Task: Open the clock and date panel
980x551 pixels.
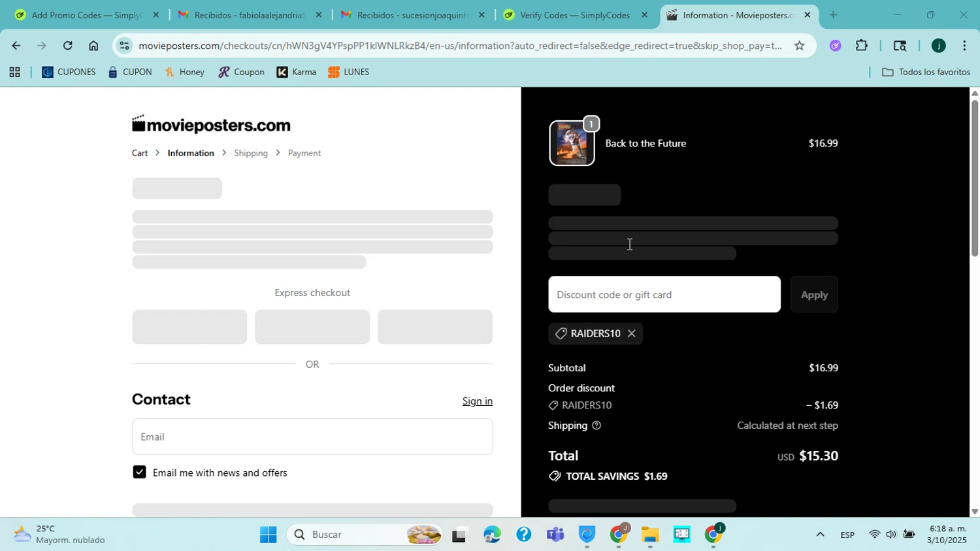Action: [x=947, y=535]
